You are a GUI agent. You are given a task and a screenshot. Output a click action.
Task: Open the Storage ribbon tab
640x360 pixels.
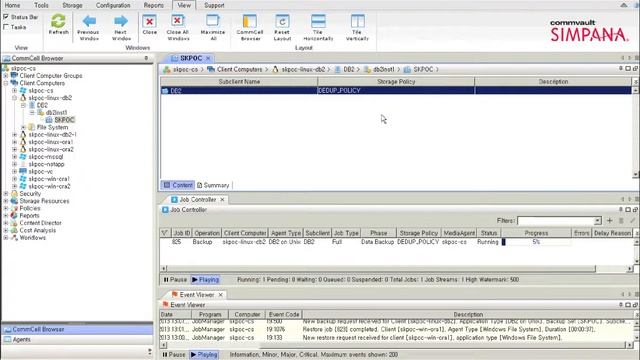[72, 5]
